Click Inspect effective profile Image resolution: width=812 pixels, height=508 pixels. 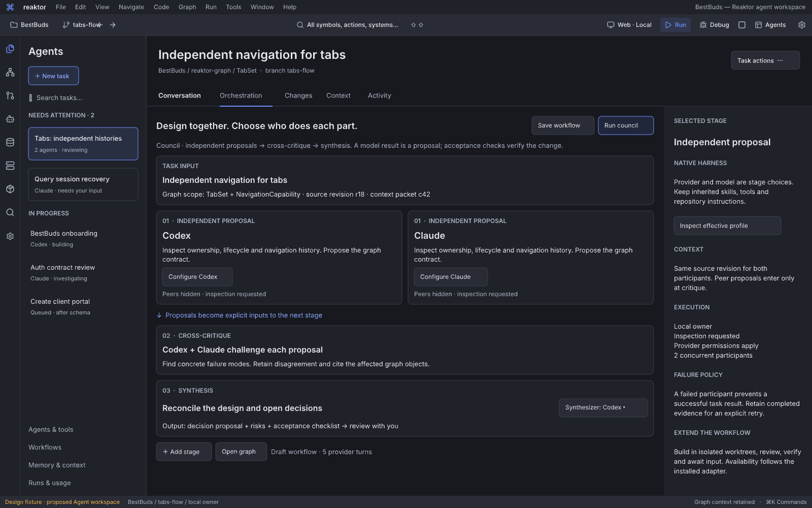point(727,226)
